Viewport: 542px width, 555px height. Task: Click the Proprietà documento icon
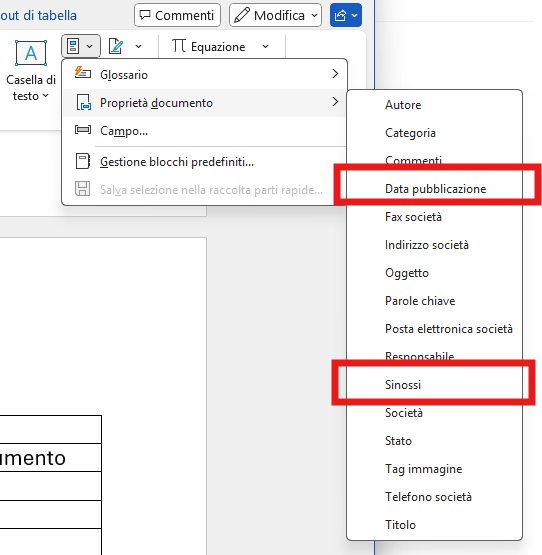point(84,102)
